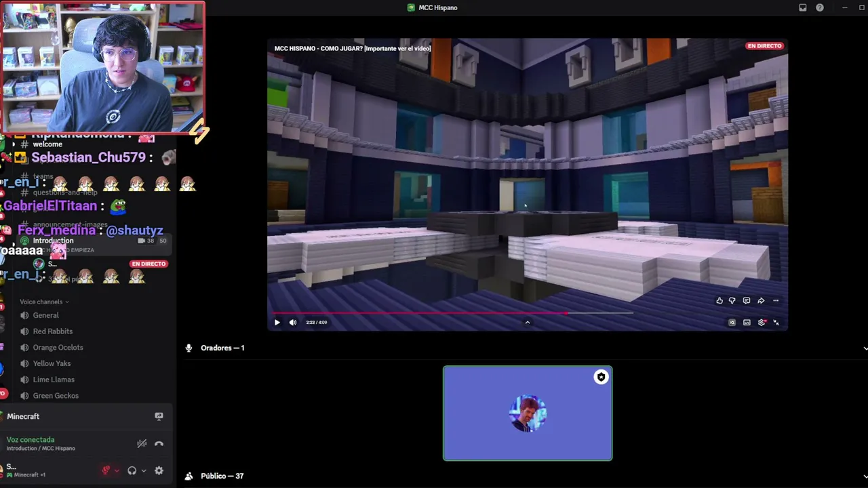Share the video with arrow icon
The height and width of the screenshot is (488, 868).
(x=761, y=301)
